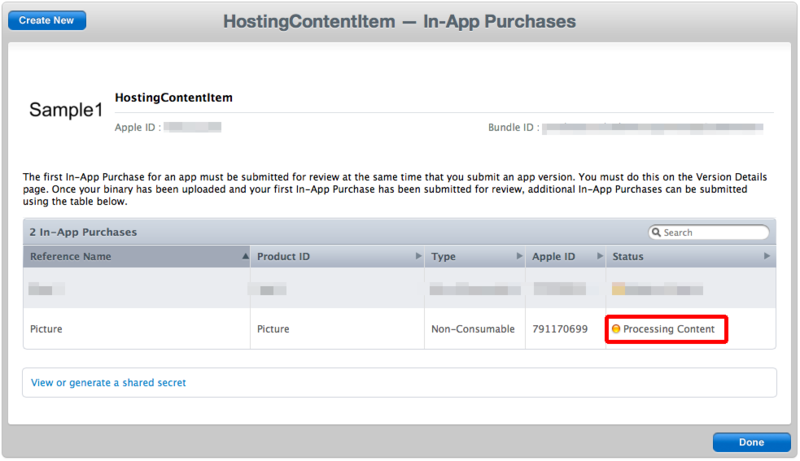Sort by Product ID column header
Image resolution: width=800 pixels, height=461 pixels.
point(337,257)
